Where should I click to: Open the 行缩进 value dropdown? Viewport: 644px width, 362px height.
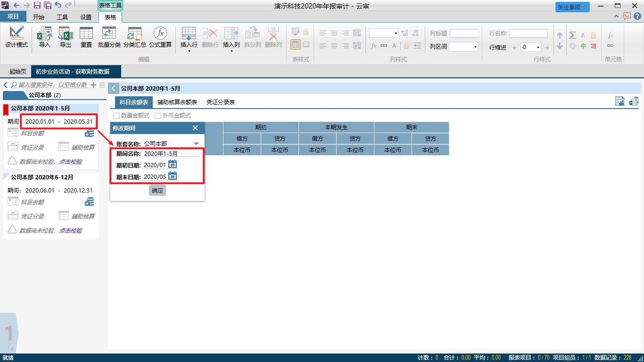(538, 47)
